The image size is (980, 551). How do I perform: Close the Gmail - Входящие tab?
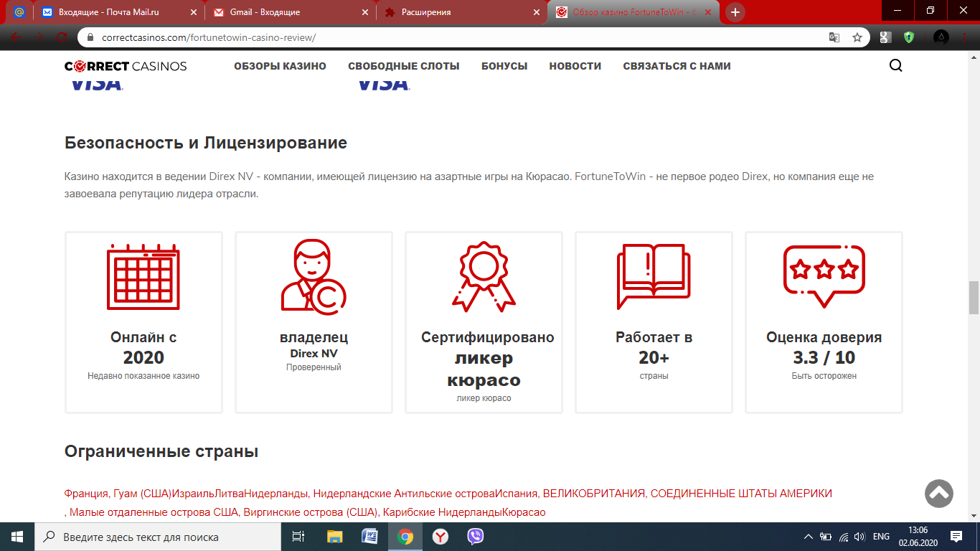[x=364, y=12]
